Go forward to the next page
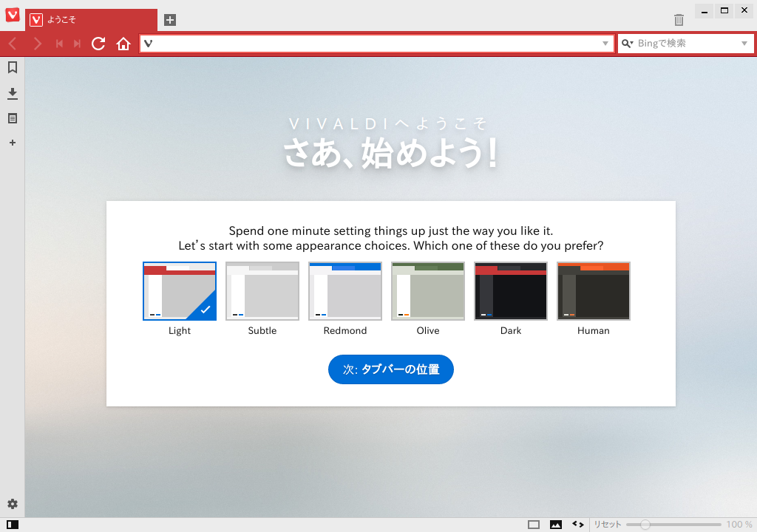757x532 pixels. [x=37, y=44]
